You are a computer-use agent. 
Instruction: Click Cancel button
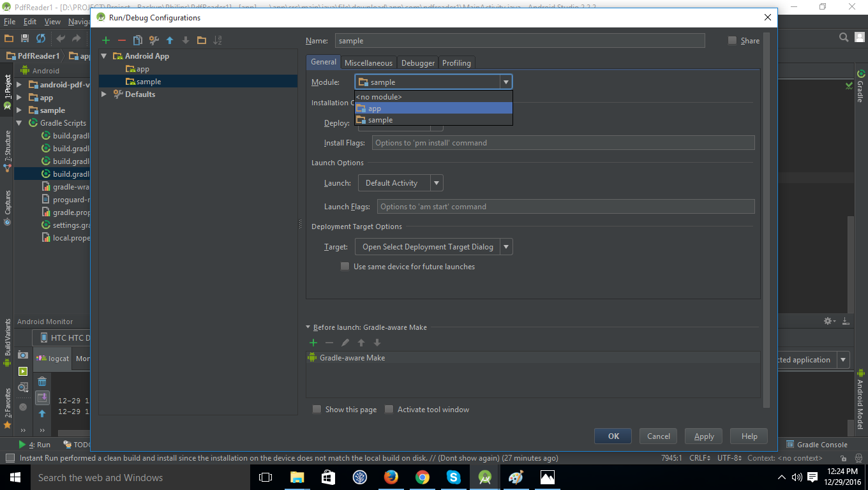(x=658, y=436)
